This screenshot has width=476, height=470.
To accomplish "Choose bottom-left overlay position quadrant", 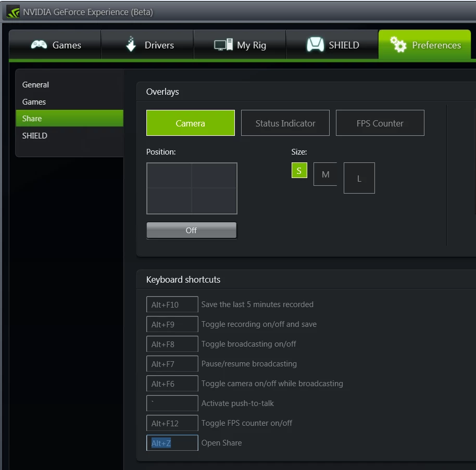I will point(169,200).
